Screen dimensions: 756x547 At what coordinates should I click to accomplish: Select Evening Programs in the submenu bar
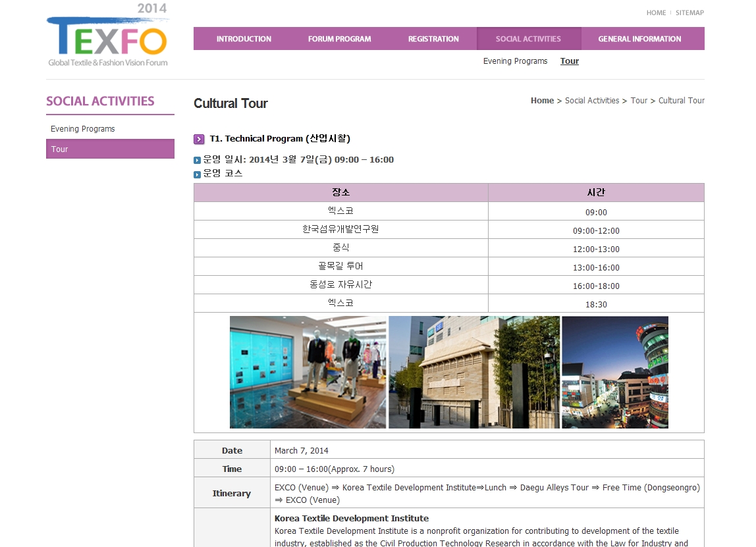click(516, 61)
